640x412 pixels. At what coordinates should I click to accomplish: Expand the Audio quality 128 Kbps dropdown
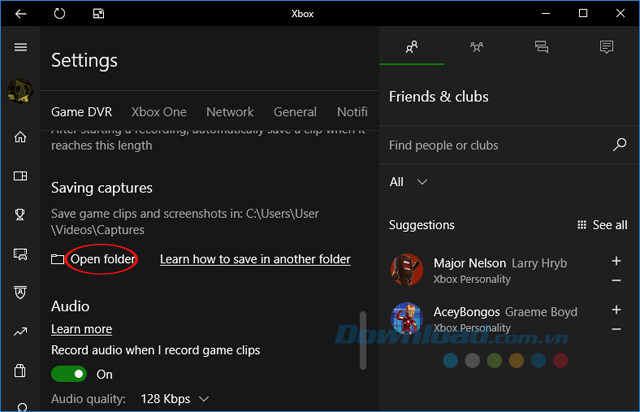[175, 399]
